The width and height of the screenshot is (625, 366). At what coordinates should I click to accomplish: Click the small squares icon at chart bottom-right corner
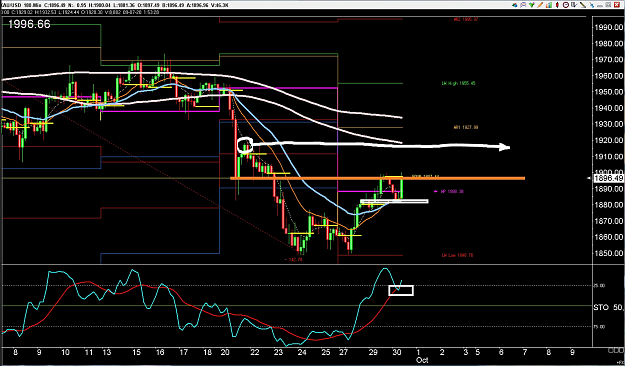[617, 350]
